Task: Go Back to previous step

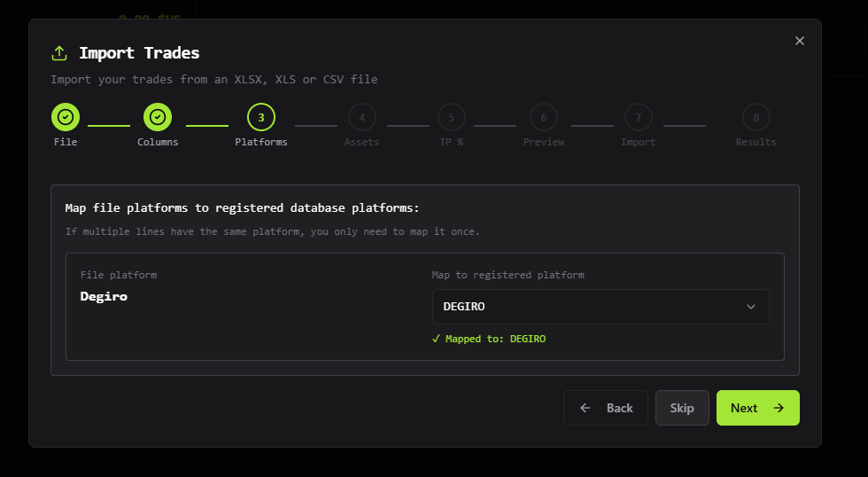Action: (606, 408)
